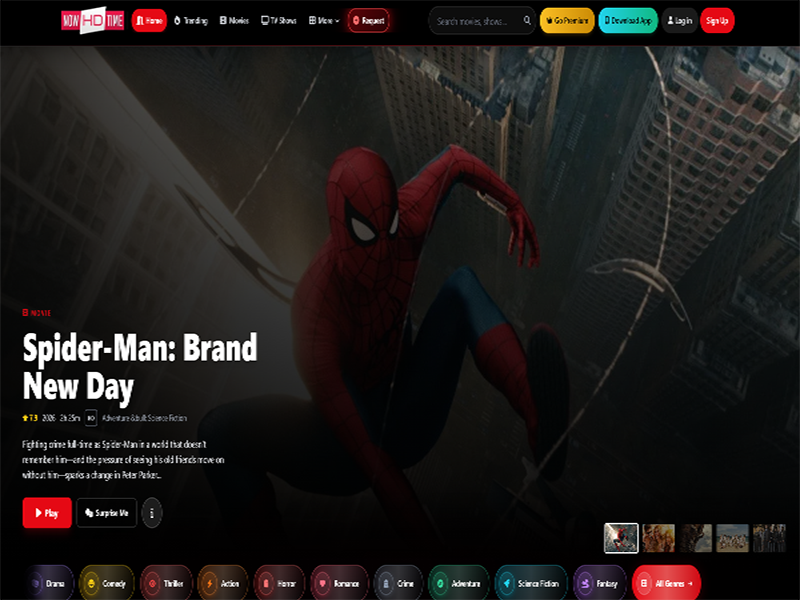Click the star rating 7.3
The image size is (800, 600).
coord(30,418)
